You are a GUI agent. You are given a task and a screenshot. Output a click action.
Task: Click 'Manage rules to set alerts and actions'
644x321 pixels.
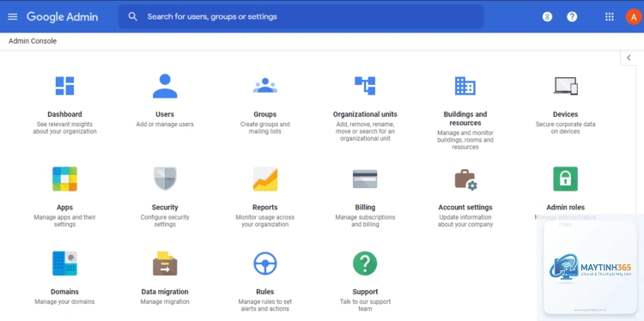pos(265,306)
